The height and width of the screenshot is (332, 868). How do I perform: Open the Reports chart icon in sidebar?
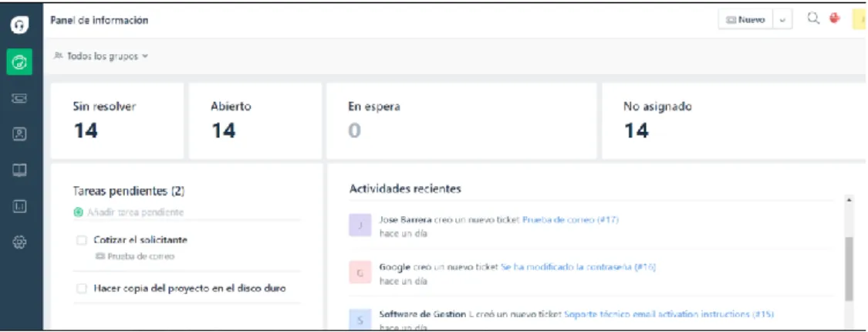19,205
